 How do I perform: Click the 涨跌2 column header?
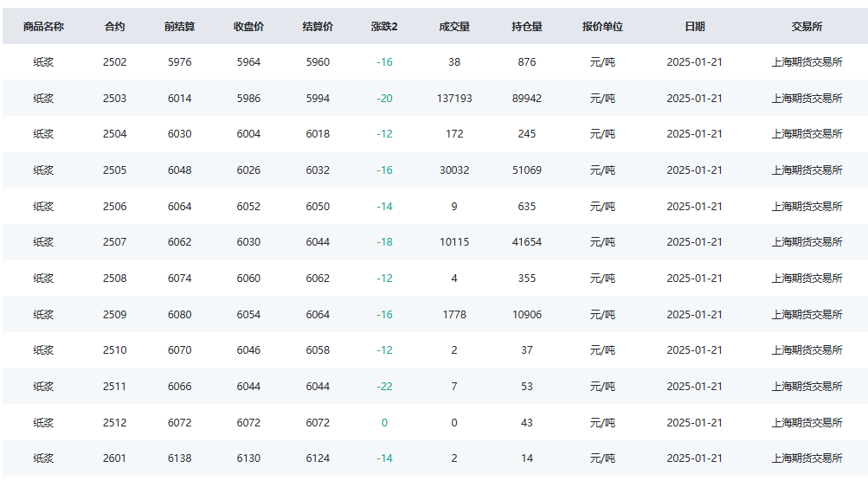pyautogui.click(x=384, y=27)
